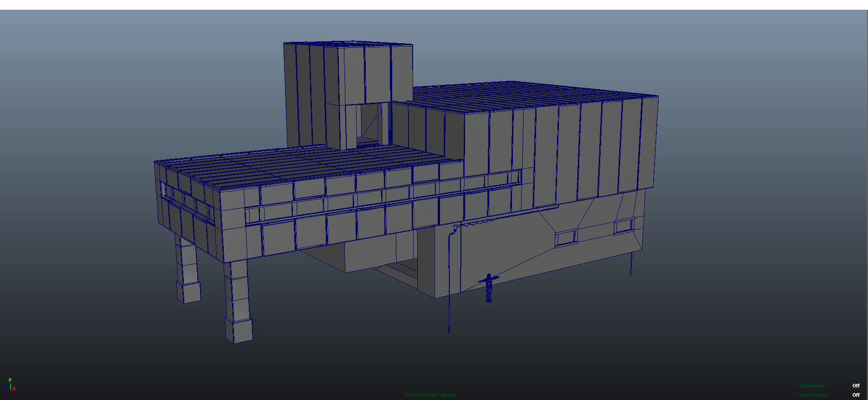This screenshot has width=868, height=400.
Task: Click the XYZ axis orientation gizmo
Action: click(x=9, y=385)
